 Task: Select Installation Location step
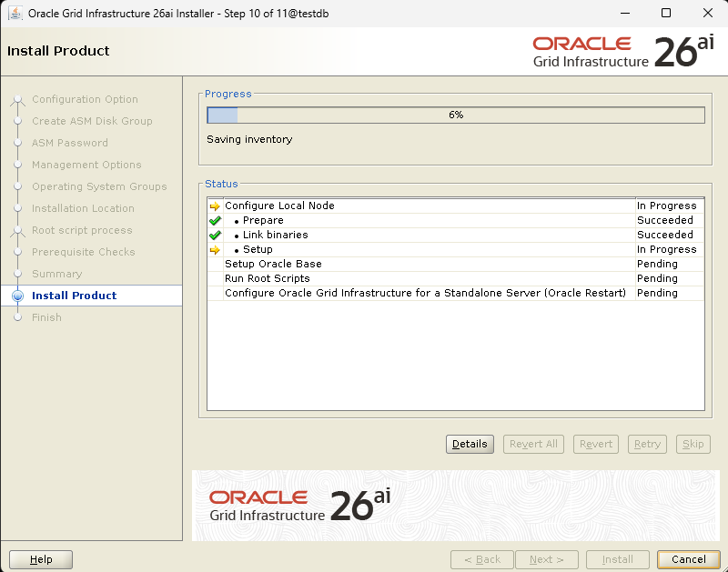tap(83, 208)
